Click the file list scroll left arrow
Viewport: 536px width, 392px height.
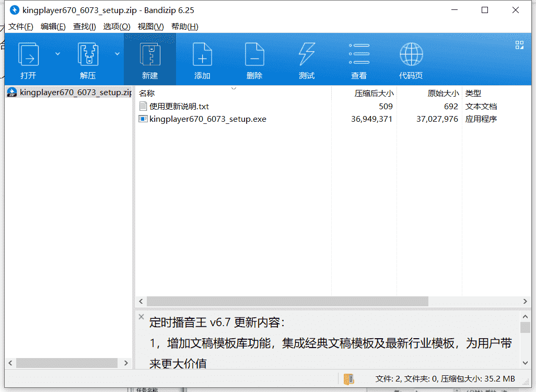[141, 301]
